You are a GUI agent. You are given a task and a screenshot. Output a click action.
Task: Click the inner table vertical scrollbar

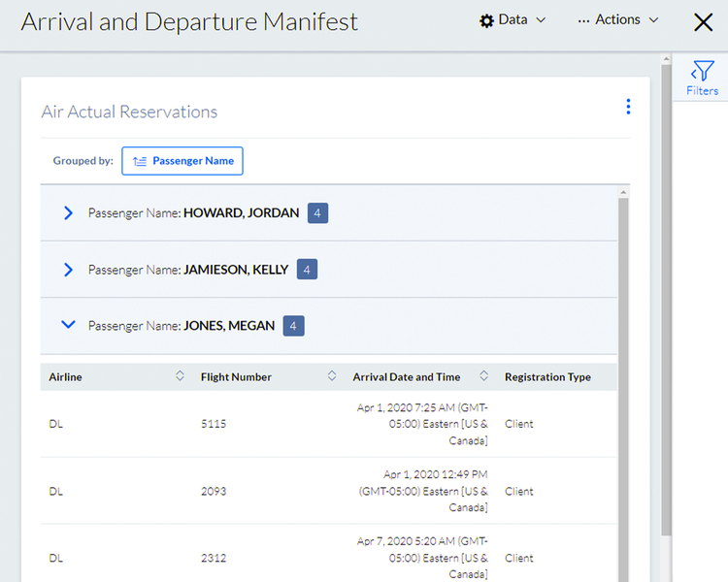coord(623,388)
